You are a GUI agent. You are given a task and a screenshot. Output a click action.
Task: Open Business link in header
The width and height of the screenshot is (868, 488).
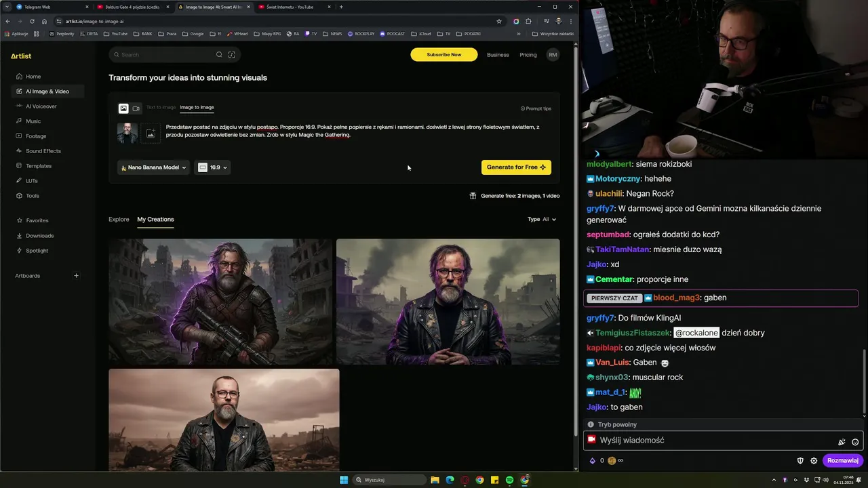point(498,55)
